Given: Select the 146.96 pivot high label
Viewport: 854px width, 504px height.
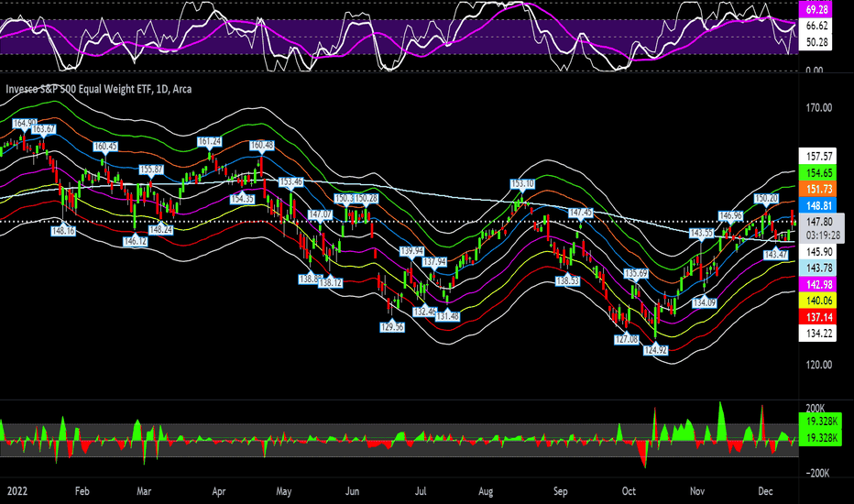Looking at the screenshot, I should (x=730, y=215).
